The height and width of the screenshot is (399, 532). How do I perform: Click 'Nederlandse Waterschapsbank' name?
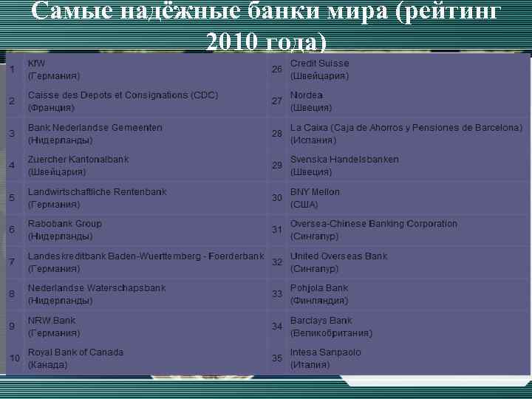pyautogui.click(x=97, y=288)
